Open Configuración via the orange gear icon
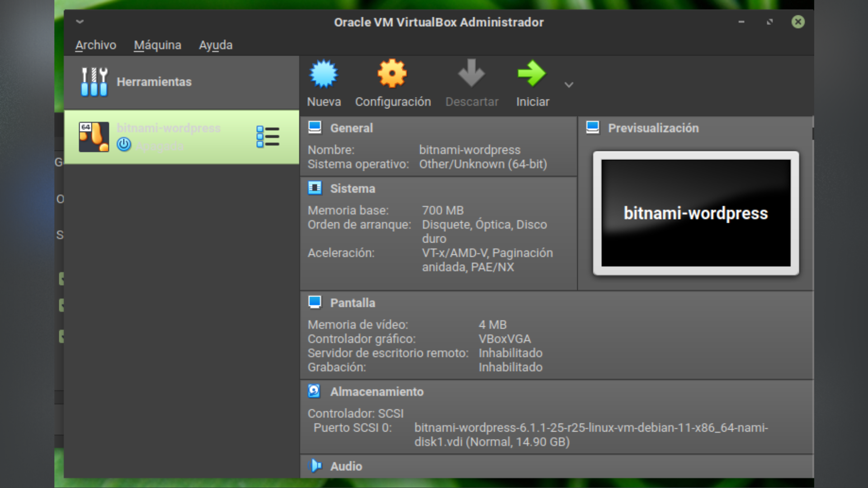This screenshot has height=488, width=868. [392, 73]
